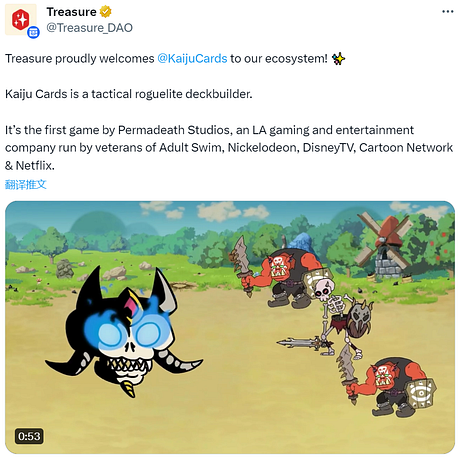Click the horned blue-eyed skull character
467x466 pixels.
pos(124,332)
